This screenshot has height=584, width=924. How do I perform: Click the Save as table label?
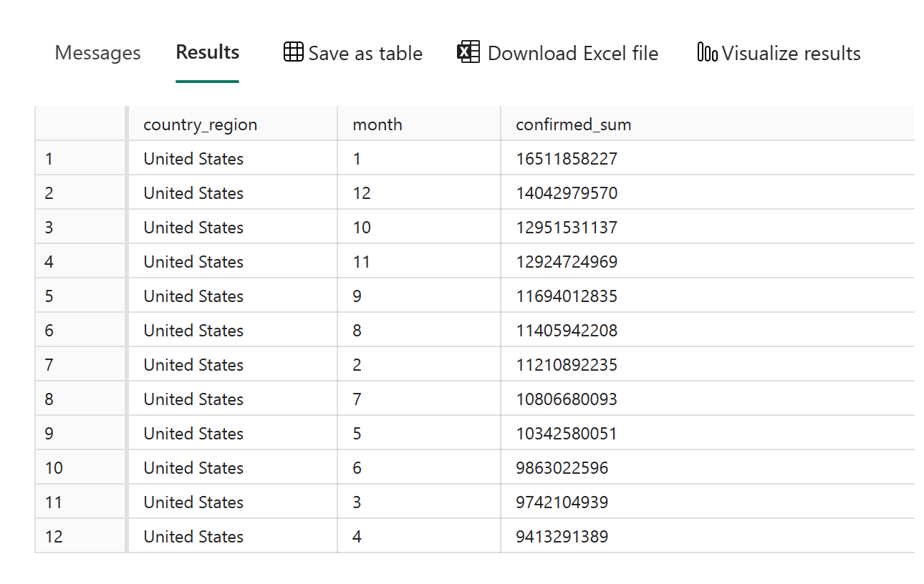[365, 54]
